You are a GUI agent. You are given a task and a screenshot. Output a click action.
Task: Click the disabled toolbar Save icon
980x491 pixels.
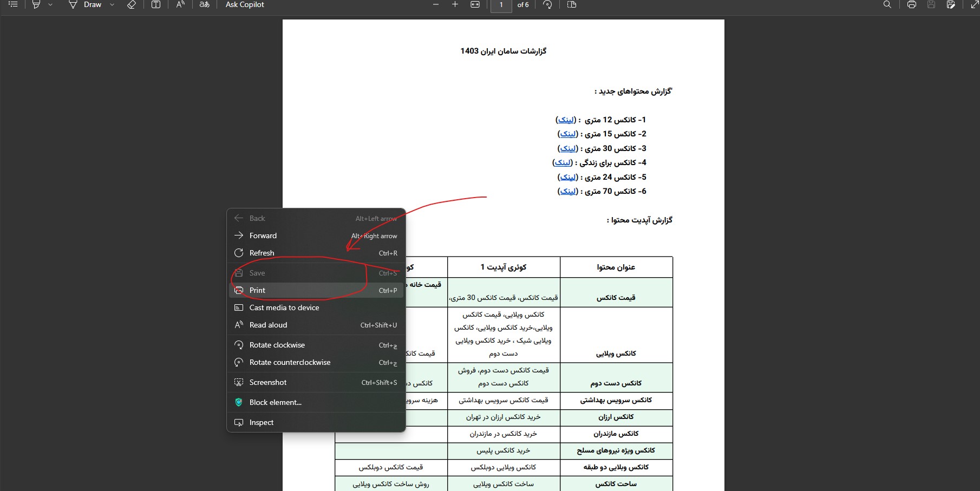pos(931,4)
